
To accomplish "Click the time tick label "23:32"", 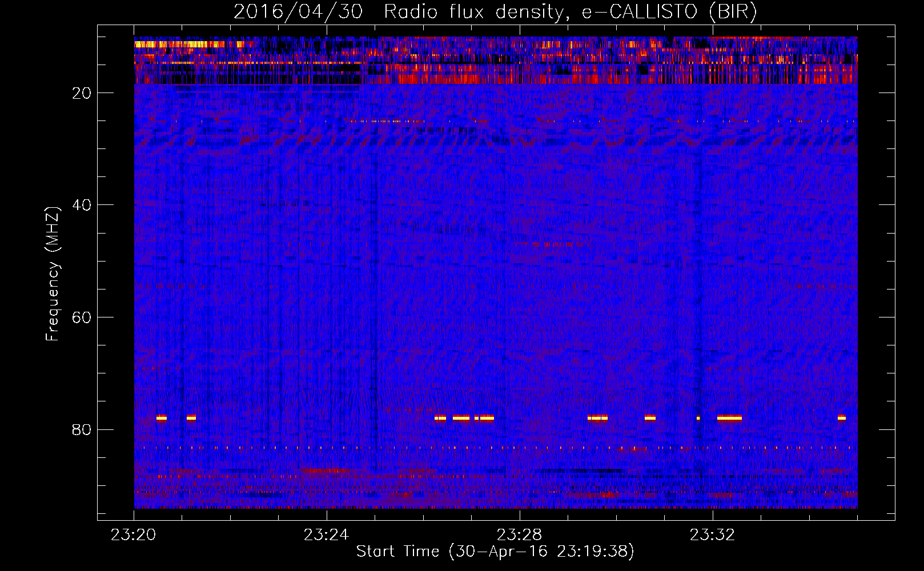I will click(x=713, y=535).
